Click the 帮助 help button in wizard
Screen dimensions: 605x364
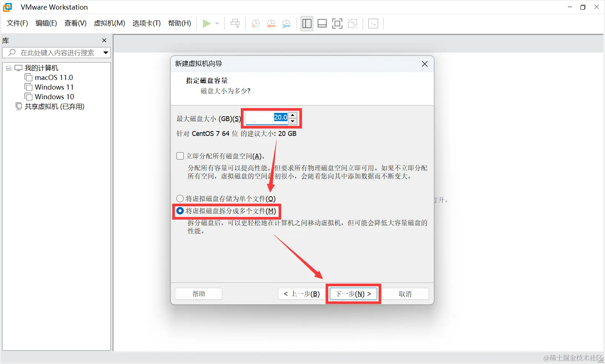(199, 294)
